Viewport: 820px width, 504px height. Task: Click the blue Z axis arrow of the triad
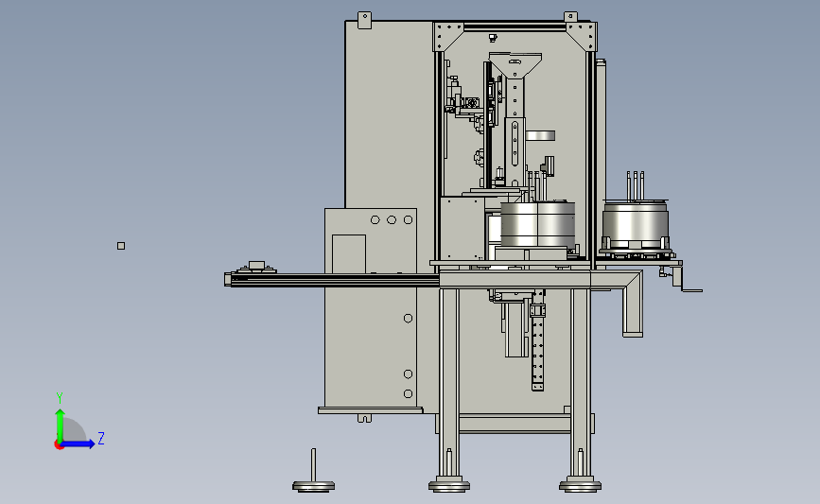[78, 444]
